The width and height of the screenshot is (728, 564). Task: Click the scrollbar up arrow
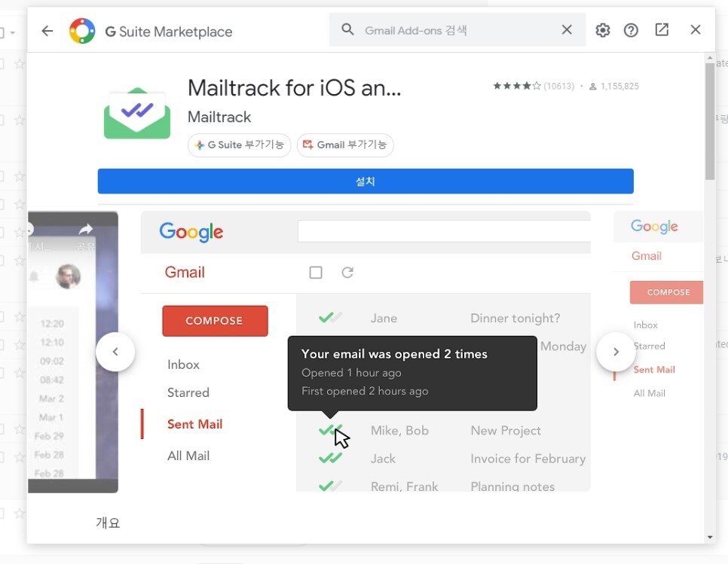point(709,58)
